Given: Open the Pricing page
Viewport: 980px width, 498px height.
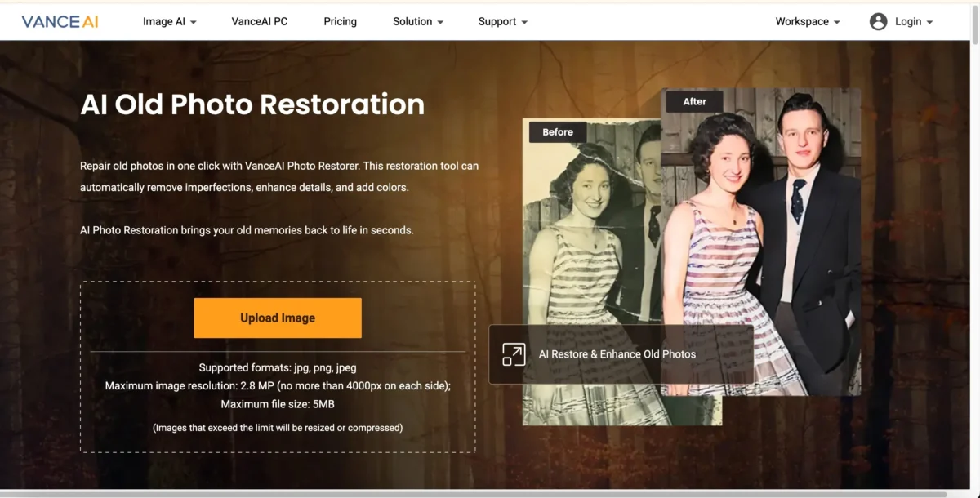Looking at the screenshot, I should point(340,22).
